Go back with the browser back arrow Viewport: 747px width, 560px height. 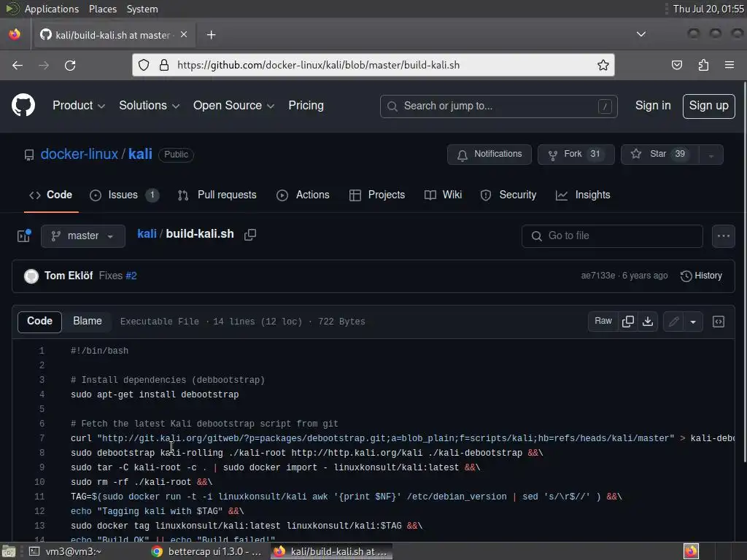tap(18, 65)
